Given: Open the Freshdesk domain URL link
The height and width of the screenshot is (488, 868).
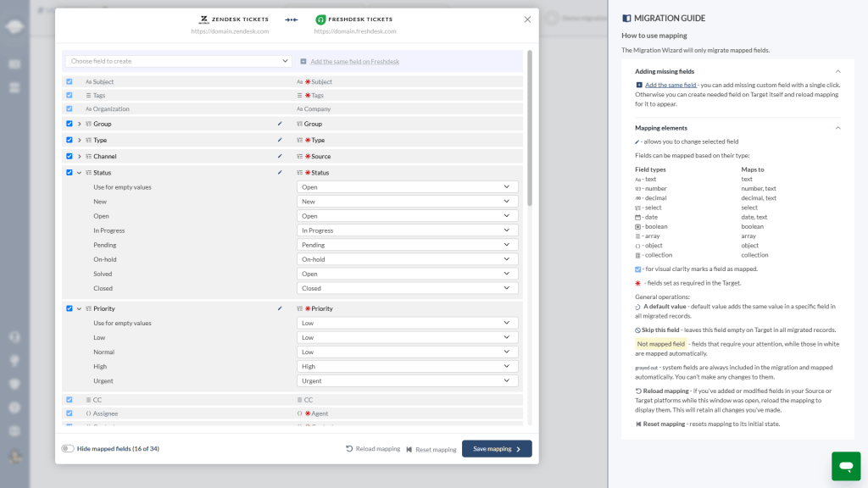Looking at the screenshot, I should pos(355,31).
